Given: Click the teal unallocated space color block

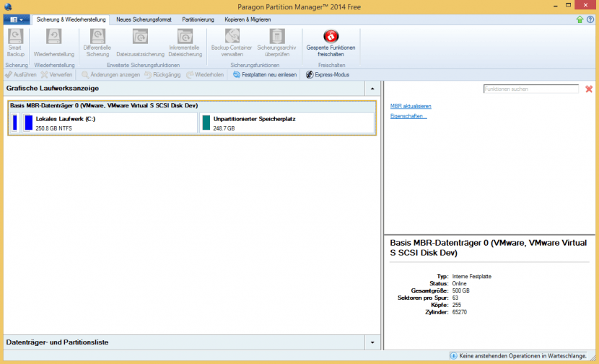Looking at the screenshot, I should pyautogui.click(x=206, y=123).
